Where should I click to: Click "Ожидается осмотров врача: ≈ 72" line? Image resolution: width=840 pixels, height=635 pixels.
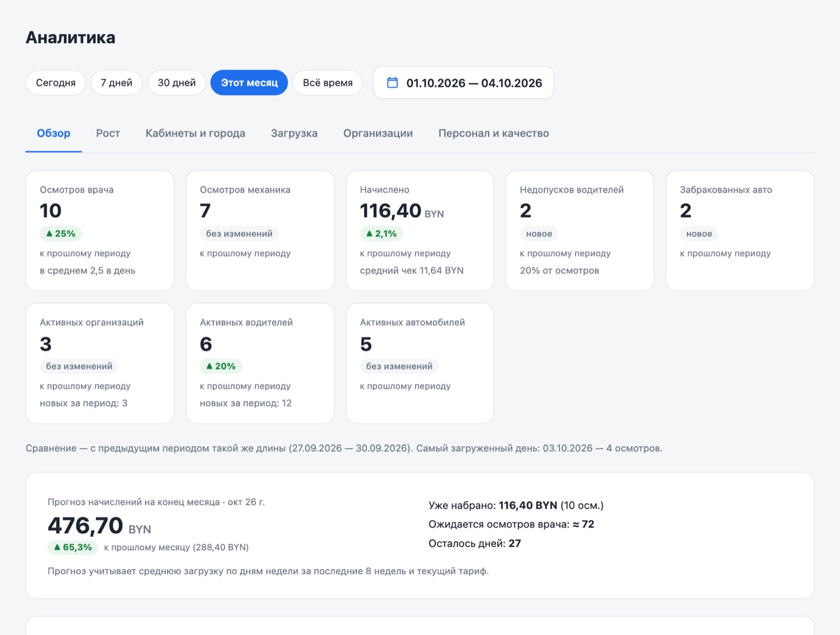[511, 524]
